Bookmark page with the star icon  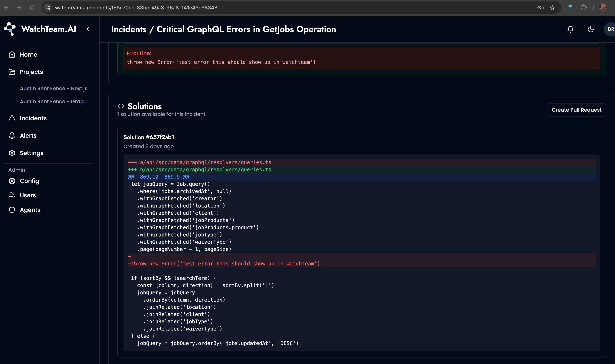click(x=552, y=8)
